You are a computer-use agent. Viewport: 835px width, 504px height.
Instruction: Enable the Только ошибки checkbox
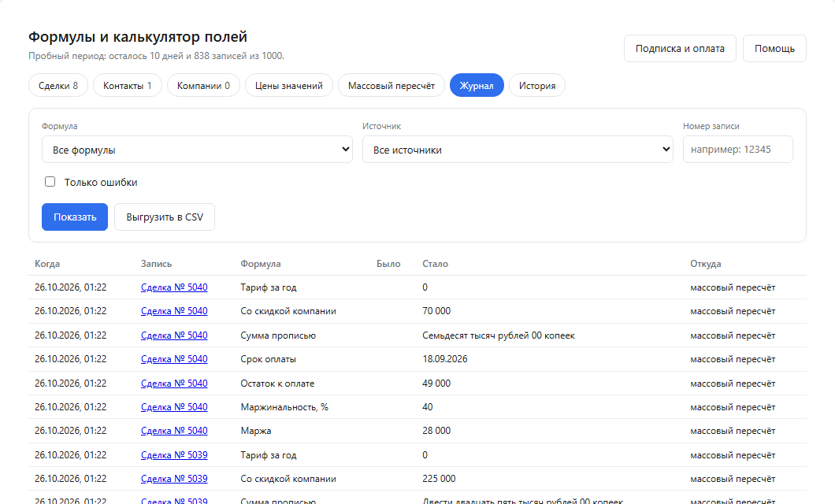click(x=50, y=181)
